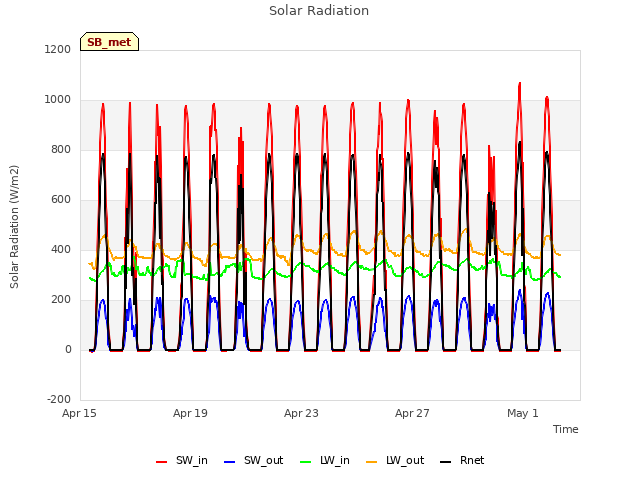Select the Rnet legend label
Viewport: 640px width, 480px height.
[x=472, y=460]
